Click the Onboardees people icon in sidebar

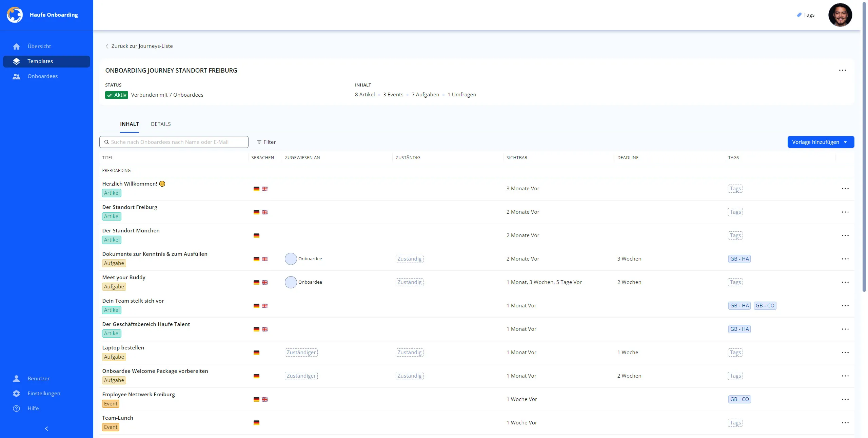click(x=16, y=76)
